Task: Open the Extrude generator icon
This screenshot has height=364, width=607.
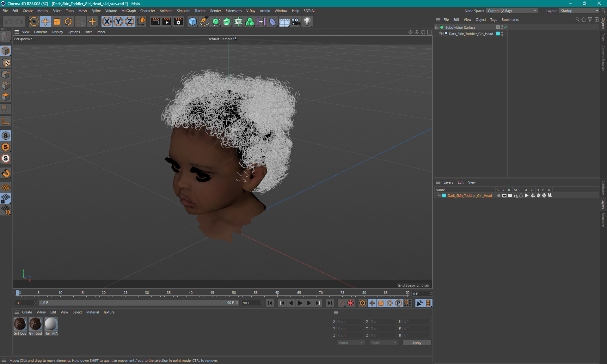Action: pyautogui.click(x=227, y=21)
